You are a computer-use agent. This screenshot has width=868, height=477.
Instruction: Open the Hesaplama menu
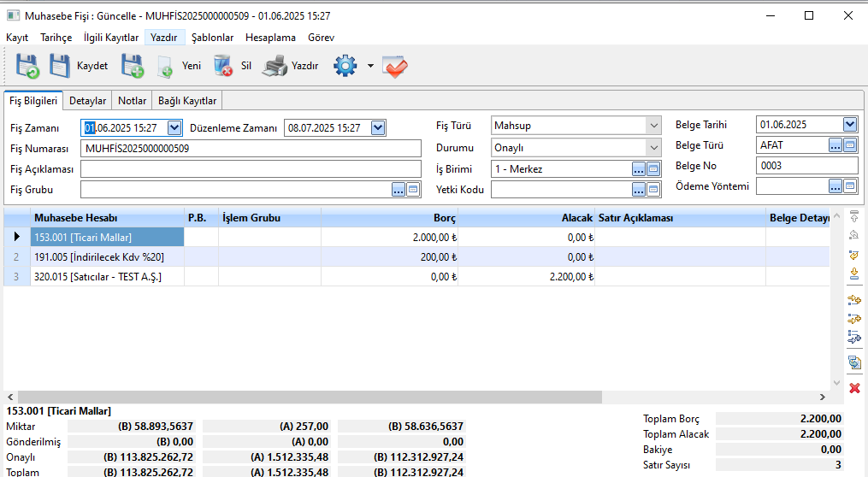[x=270, y=38]
